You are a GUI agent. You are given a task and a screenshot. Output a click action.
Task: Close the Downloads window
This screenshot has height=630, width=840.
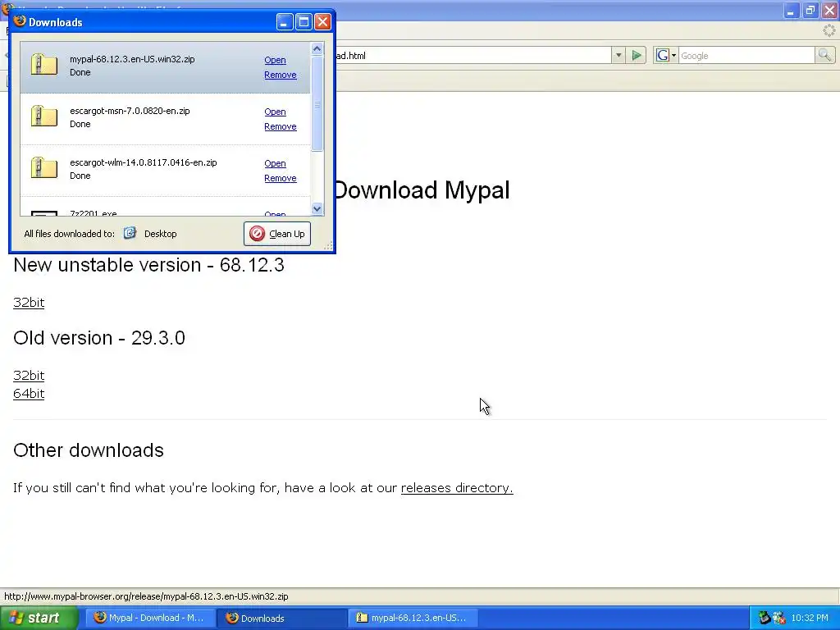click(322, 22)
